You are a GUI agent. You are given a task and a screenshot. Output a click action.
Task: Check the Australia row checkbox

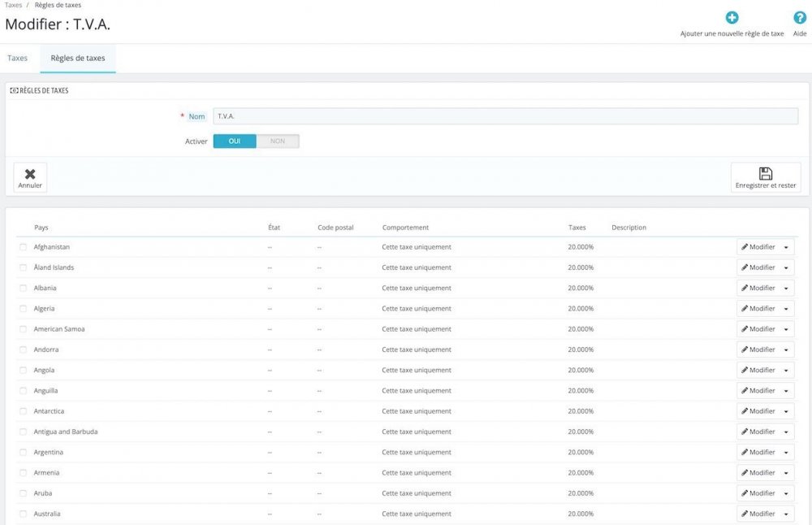click(23, 514)
